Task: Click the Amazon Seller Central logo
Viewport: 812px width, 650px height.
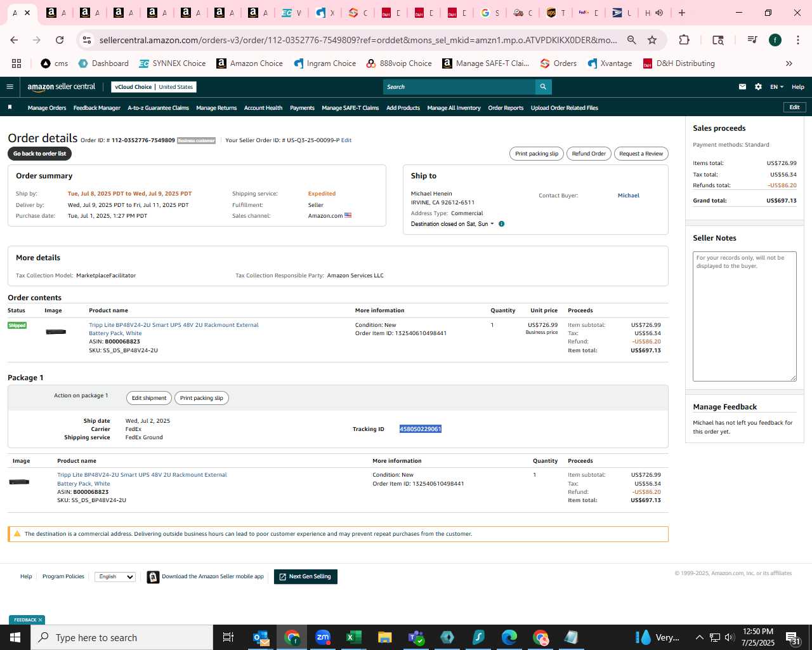Action: coord(62,87)
